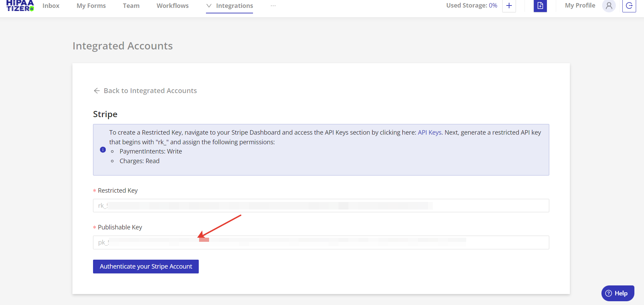This screenshot has width=644, height=305.
Task: Focus the Restricted Key input field
Action: point(321,206)
